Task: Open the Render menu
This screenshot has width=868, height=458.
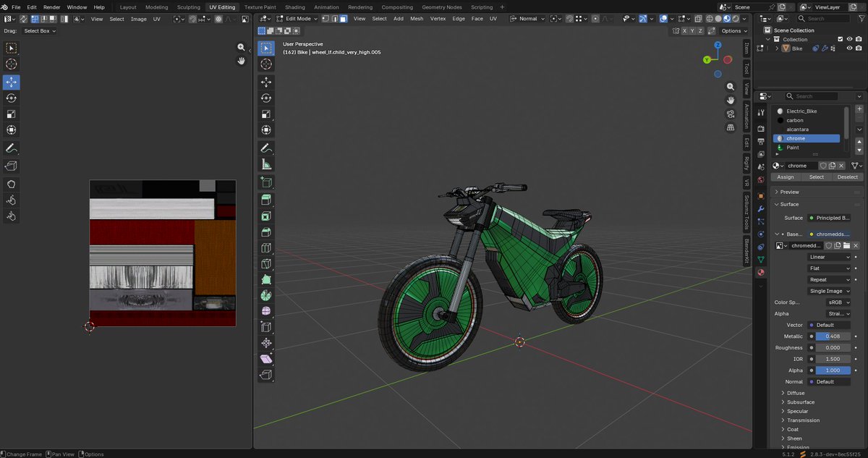Action: 51,7
